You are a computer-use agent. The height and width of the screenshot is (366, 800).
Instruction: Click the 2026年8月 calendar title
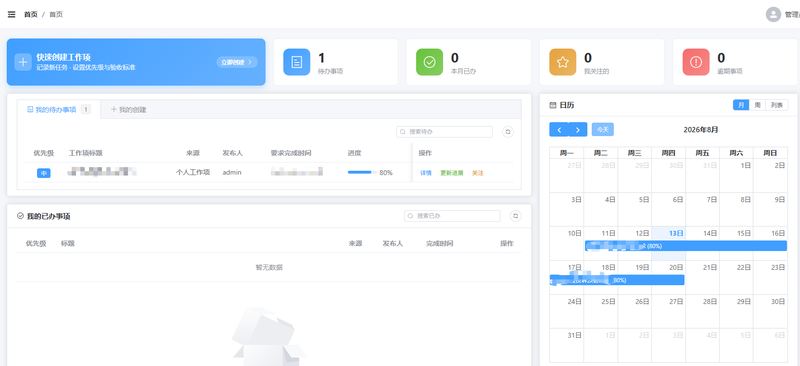pyautogui.click(x=701, y=130)
